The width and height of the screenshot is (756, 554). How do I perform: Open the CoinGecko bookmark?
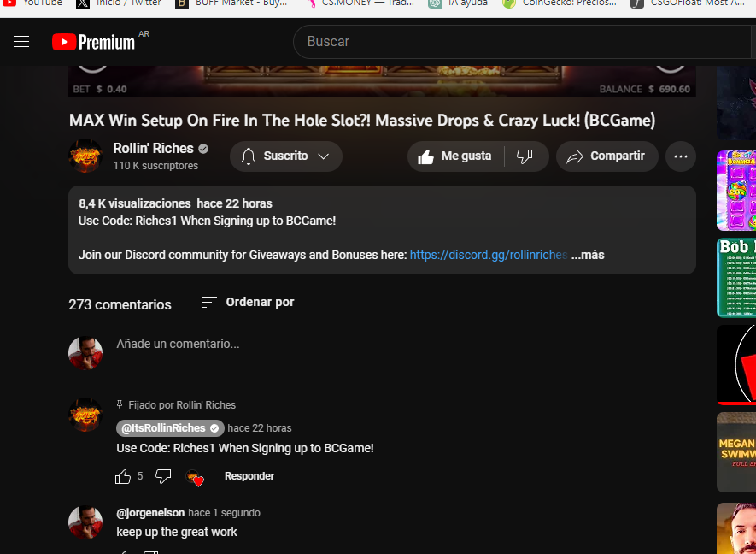560,3
